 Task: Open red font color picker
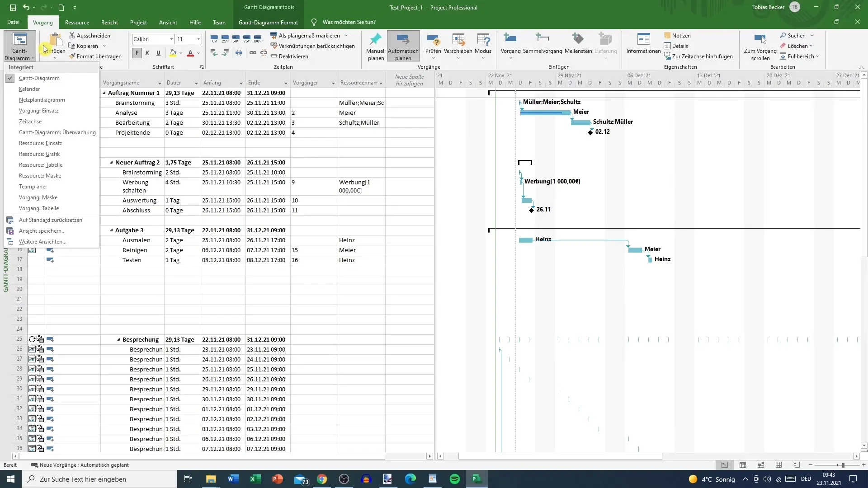pos(198,53)
